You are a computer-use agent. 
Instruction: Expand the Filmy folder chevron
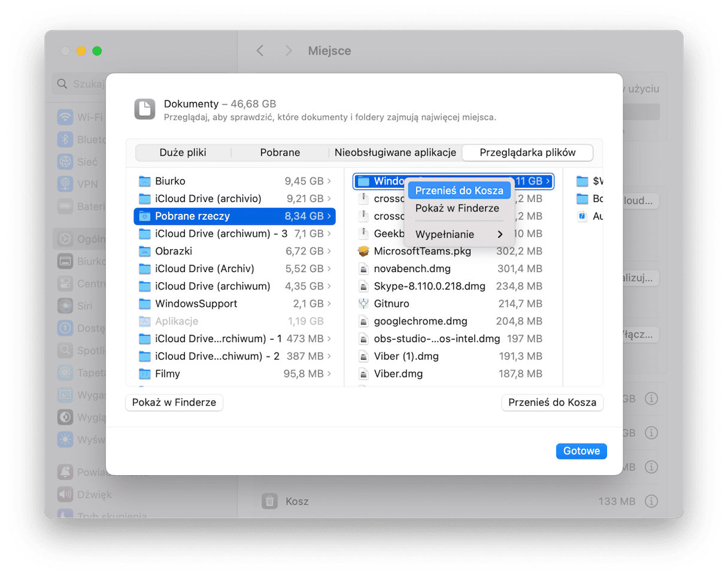tap(329, 374)
